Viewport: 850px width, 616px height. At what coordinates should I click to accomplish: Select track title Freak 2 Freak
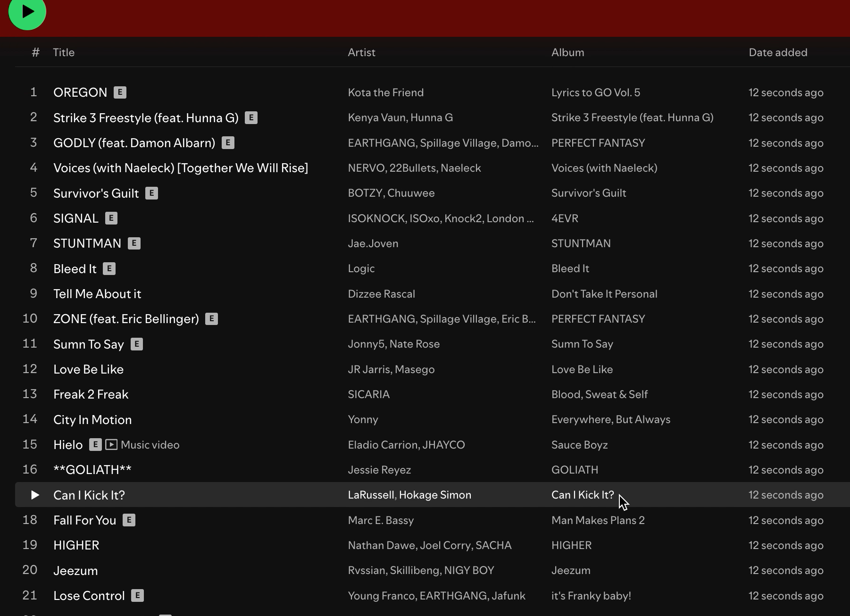click(x=91, y=394)
